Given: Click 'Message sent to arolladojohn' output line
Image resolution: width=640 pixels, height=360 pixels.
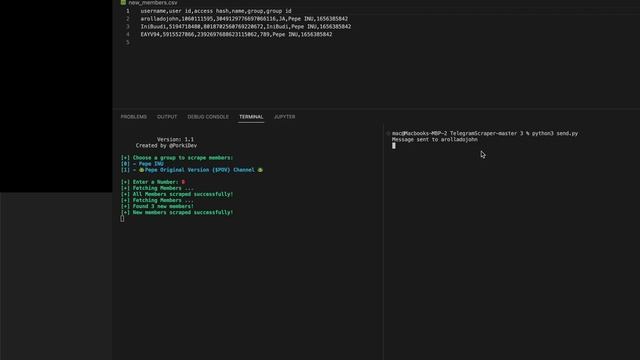Looking at the screenshot, I should point(435,139).
